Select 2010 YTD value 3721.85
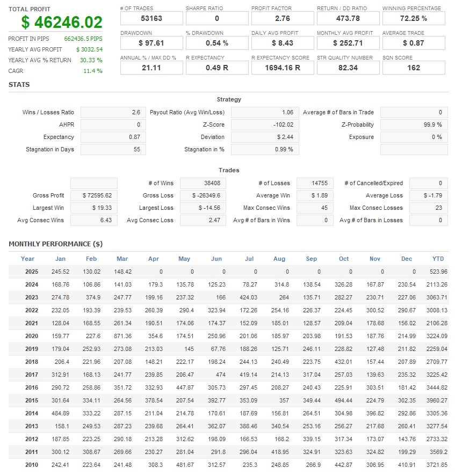Screen dimensions: 455x476 click(437, 465)
